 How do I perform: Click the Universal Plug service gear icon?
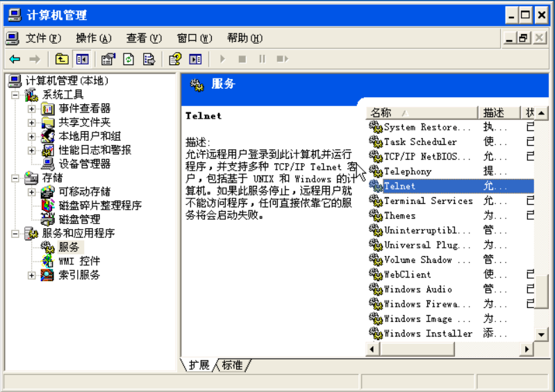point(376,245)
